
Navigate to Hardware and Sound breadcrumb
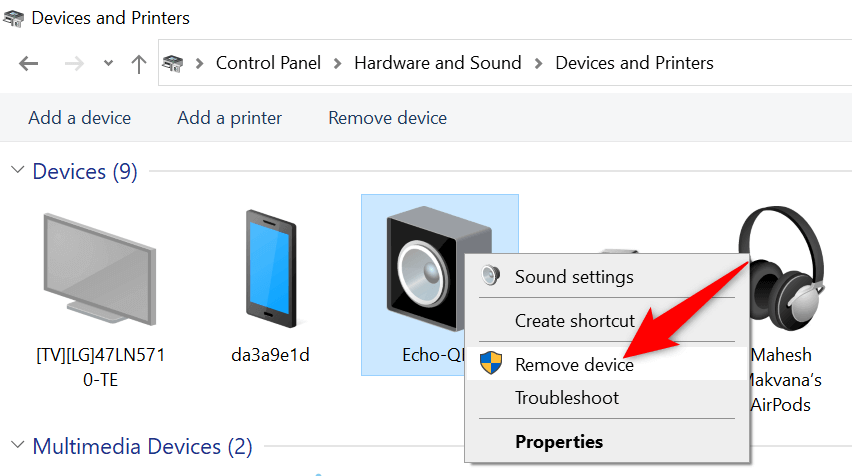(438, 63)
